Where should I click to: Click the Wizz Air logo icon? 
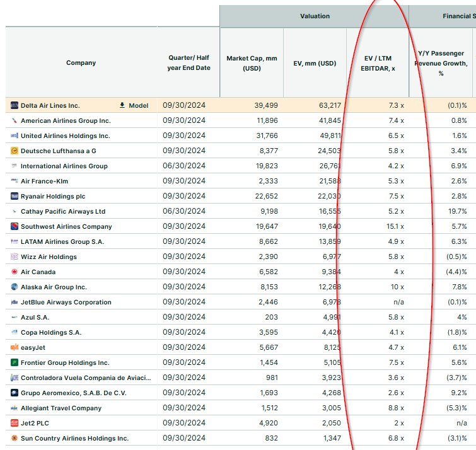[15, 257]
